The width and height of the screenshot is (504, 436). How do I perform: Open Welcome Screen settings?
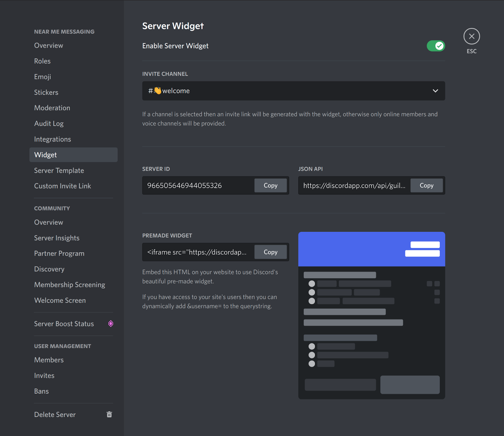60,300
